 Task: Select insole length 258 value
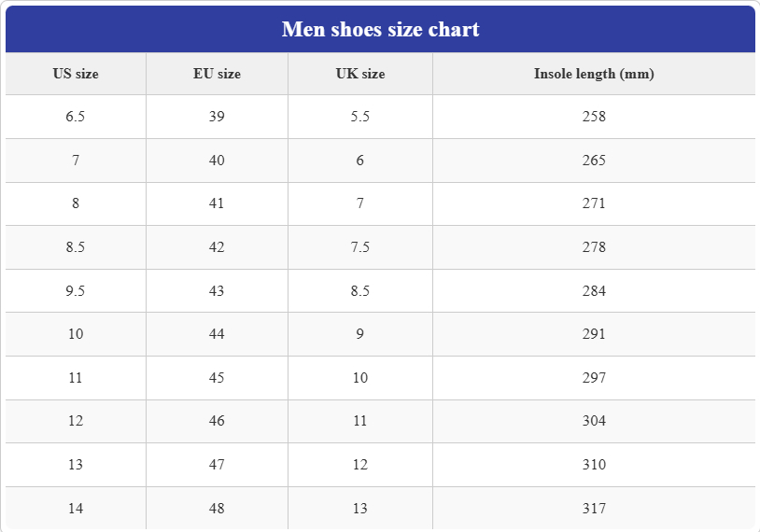pos(594,117)
